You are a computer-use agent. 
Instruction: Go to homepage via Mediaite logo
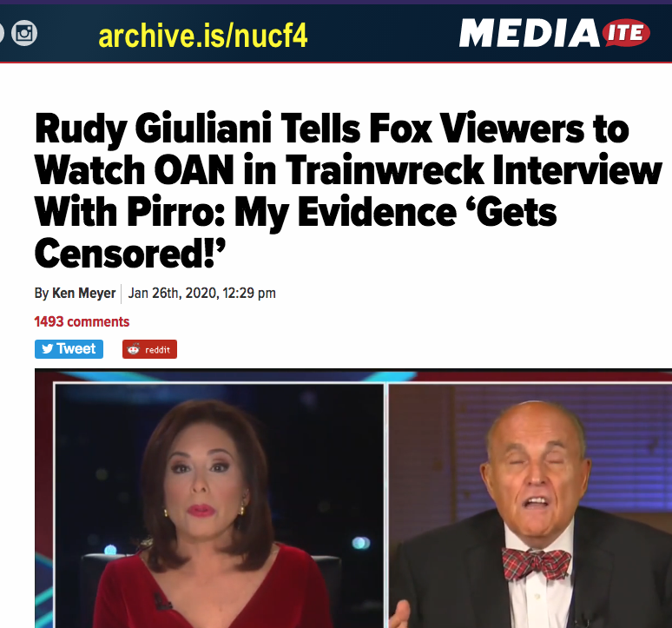pyautogui.click(x=555, y=33)
